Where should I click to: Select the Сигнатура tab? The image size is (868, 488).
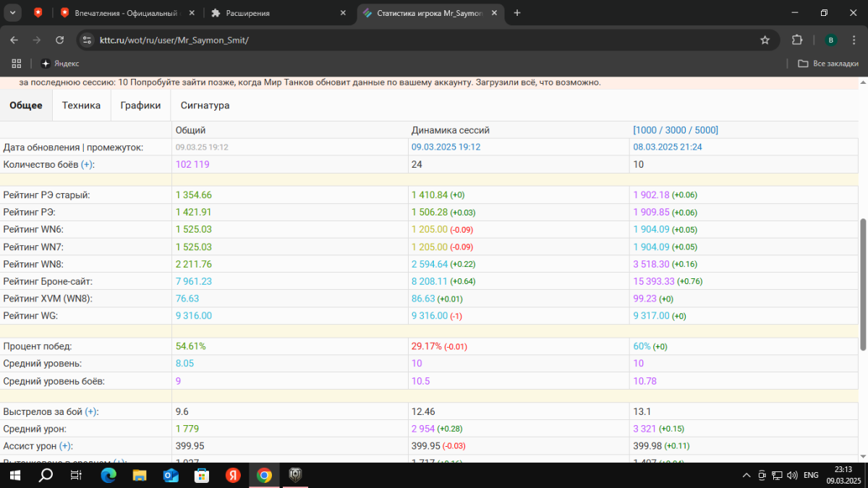(205, 106)
